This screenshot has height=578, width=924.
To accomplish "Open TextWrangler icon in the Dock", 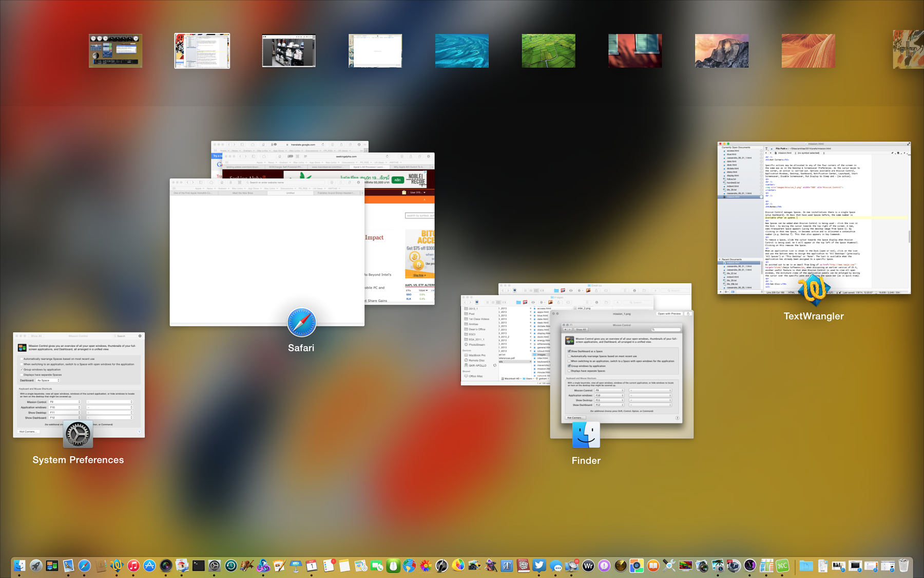I will pos(117,566).
